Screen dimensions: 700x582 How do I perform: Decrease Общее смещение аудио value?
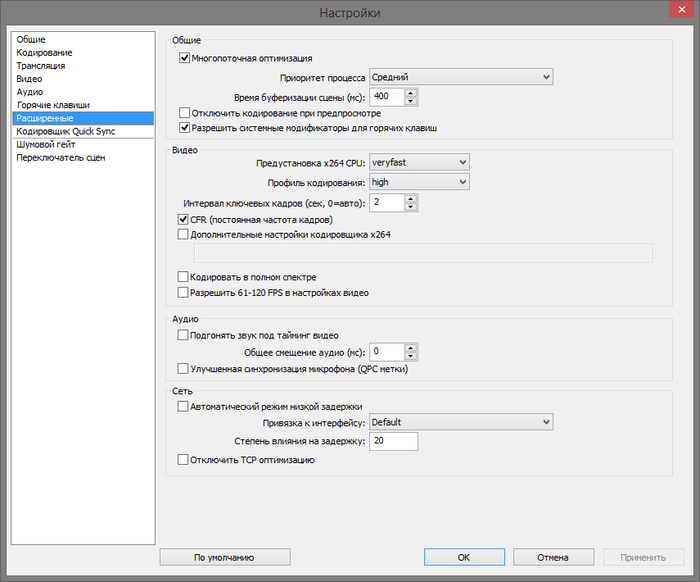click(411, 356)
